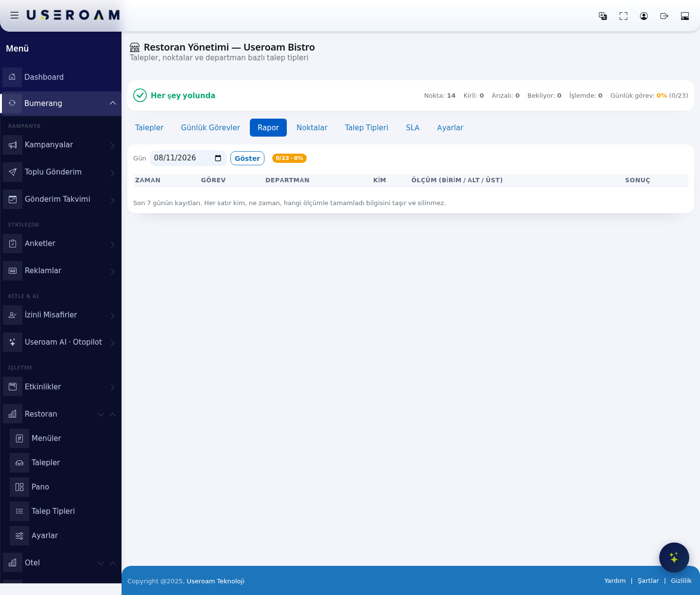The width and height of the screenshot is (700, 595).
Task: Expand the Gönderim Takvimi submenu chevron
Action: tap(113, 200)
